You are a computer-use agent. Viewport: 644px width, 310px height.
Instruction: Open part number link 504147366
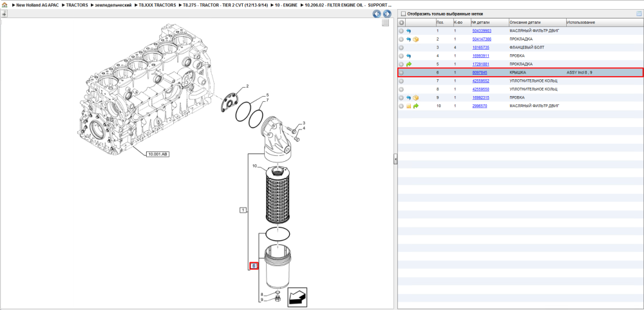(482, 39)
